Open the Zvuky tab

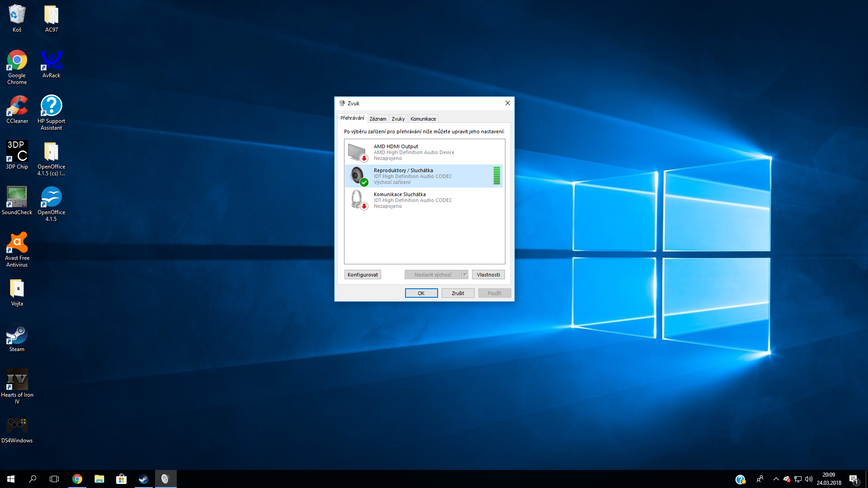(x=398, y=119)
